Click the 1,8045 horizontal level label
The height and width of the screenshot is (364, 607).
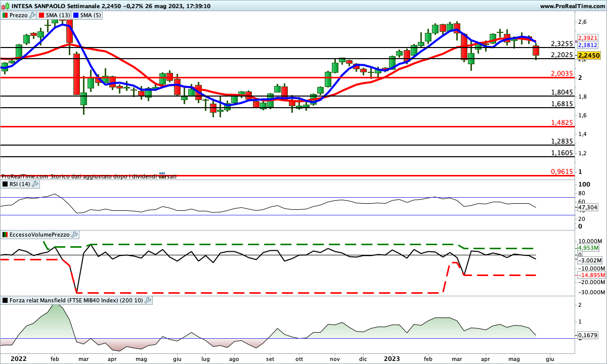(561, 92)
